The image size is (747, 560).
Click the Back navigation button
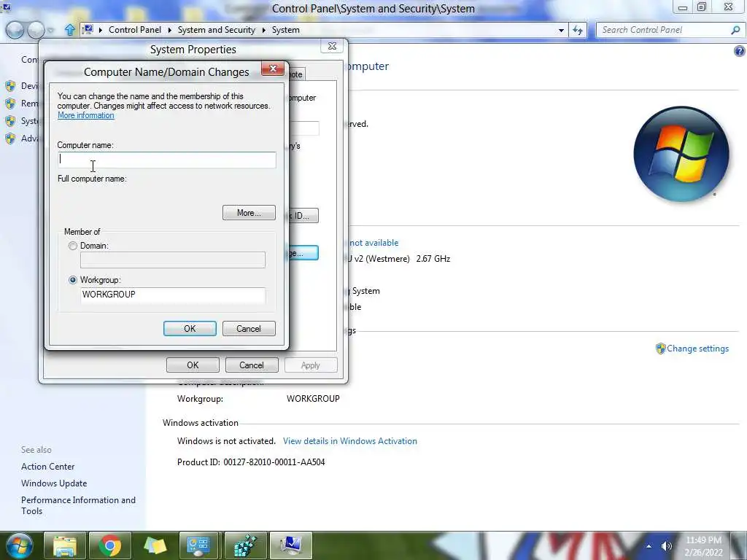[x=15, y=30]
